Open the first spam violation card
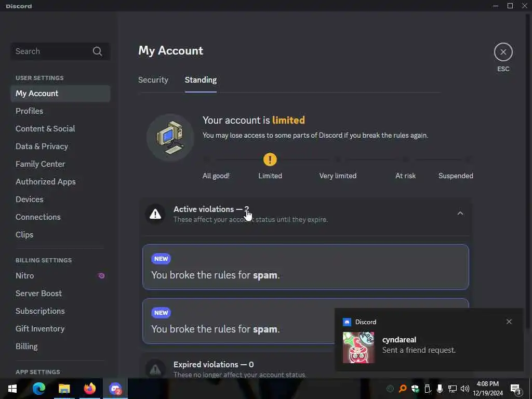 coord(305,267)
